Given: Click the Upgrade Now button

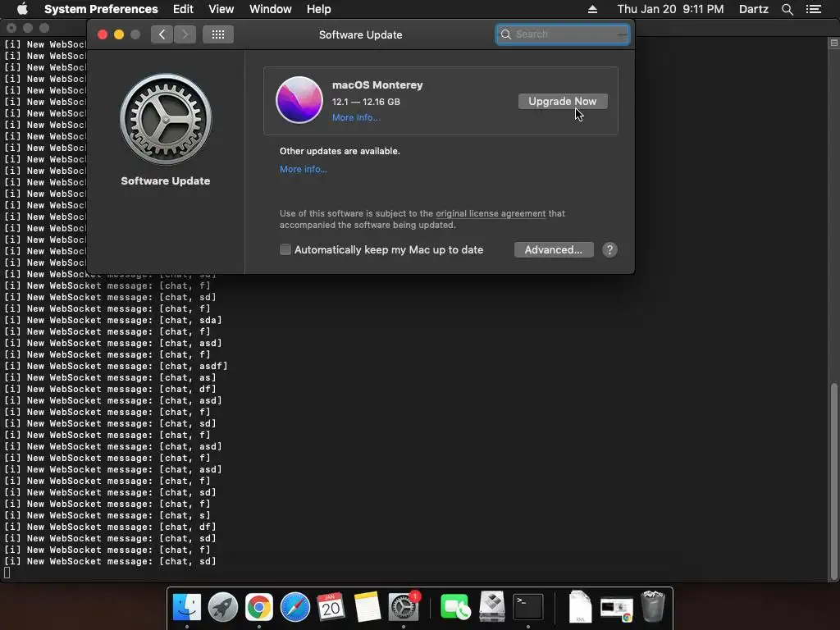Looking at the screenshot, I should [x=563, y=101].
